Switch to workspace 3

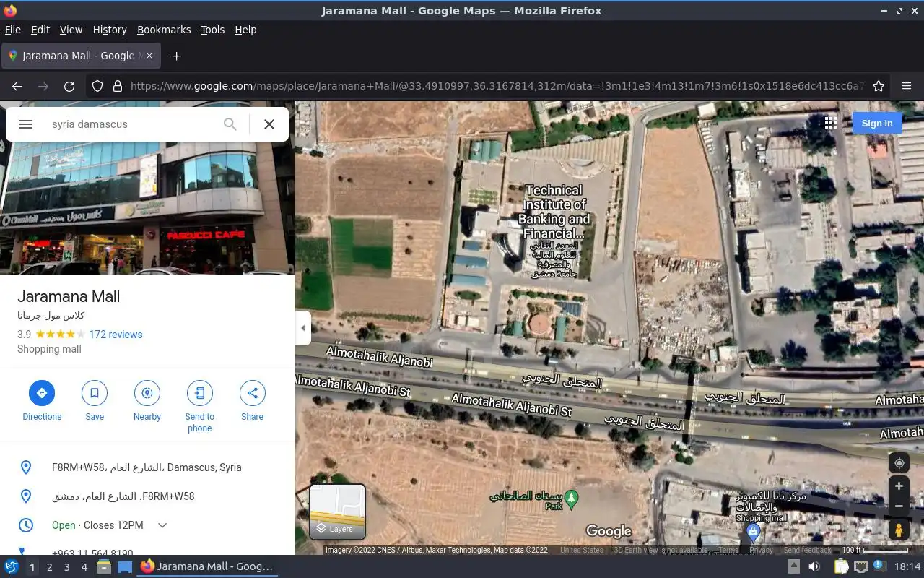[66, 567]
